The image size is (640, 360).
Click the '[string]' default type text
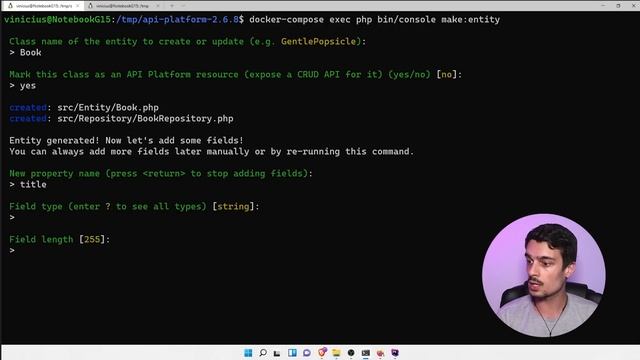(233, 207)
